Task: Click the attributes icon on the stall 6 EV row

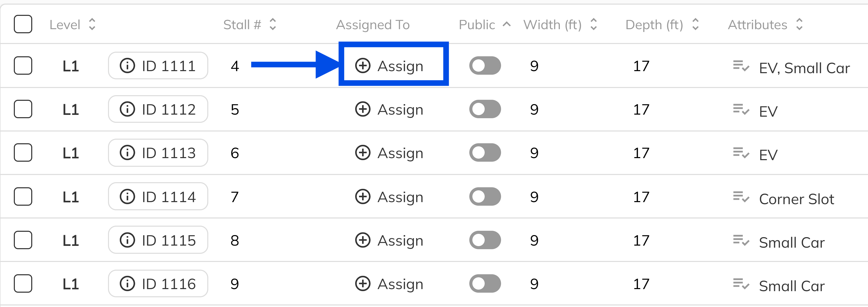Action: (x=741, y=153)
